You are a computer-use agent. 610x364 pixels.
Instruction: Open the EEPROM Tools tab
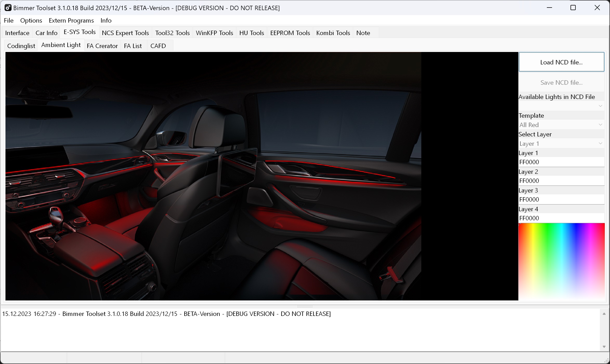(x=290, y=33)
